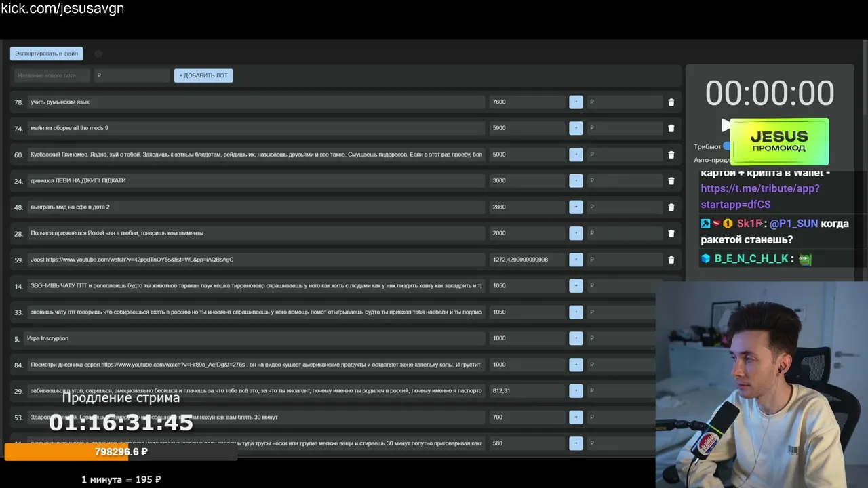
Task: Edit the name field 'учить румынский язык'
Action: [256, 102]
